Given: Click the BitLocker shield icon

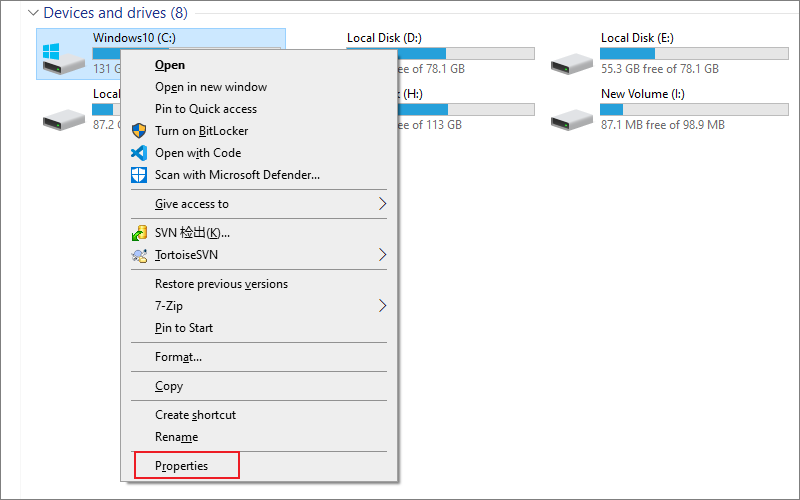Looking at the screenshot, I should (x=139, y=131).
